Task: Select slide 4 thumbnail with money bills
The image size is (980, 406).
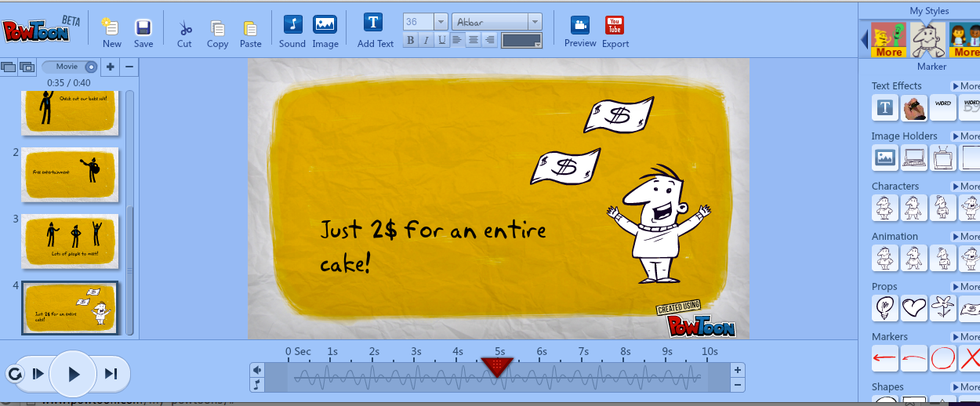Action: coord(71,308)
